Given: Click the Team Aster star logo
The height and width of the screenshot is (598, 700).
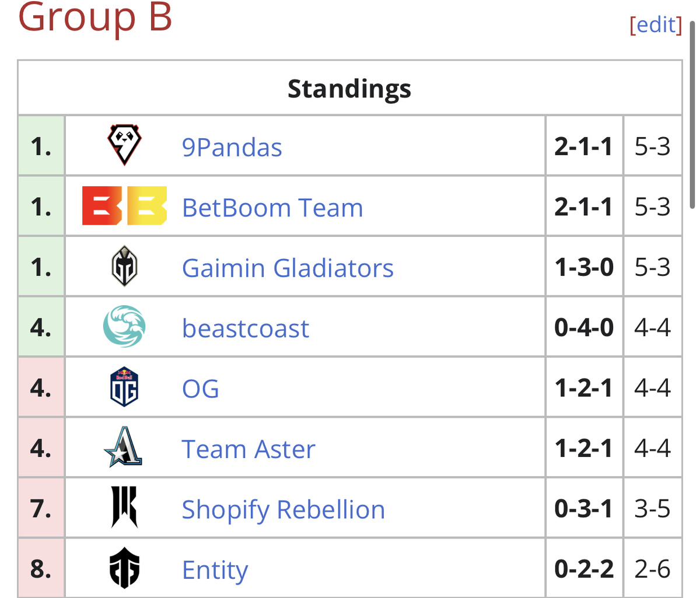Looking at the screenshot, I should click(x=124, y=447).
